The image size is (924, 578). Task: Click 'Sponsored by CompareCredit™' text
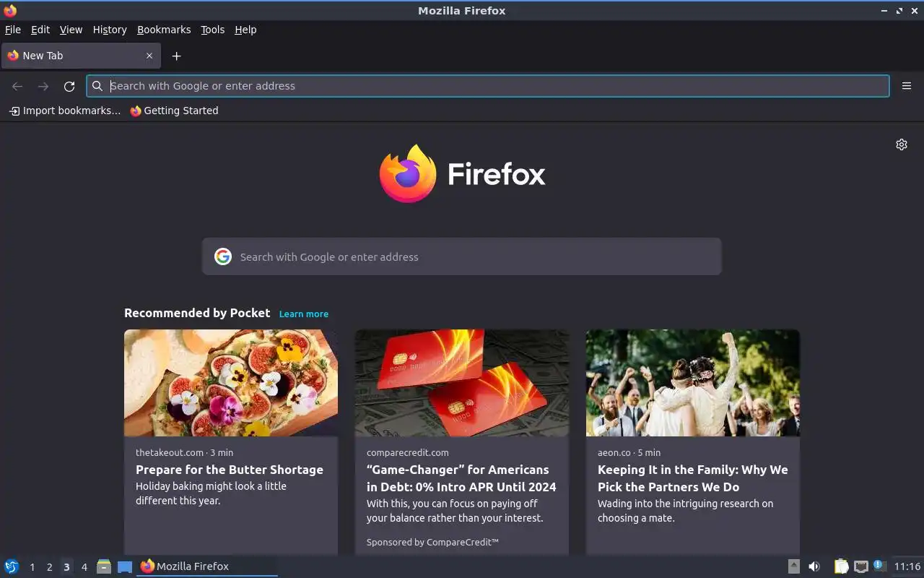click(x=432, y=542)
